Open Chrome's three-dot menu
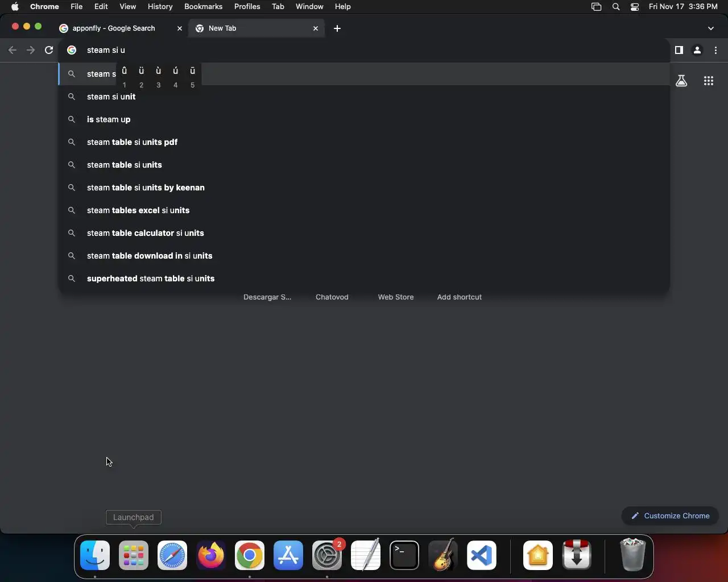728x582 pixels. click(x=715, y=50)
